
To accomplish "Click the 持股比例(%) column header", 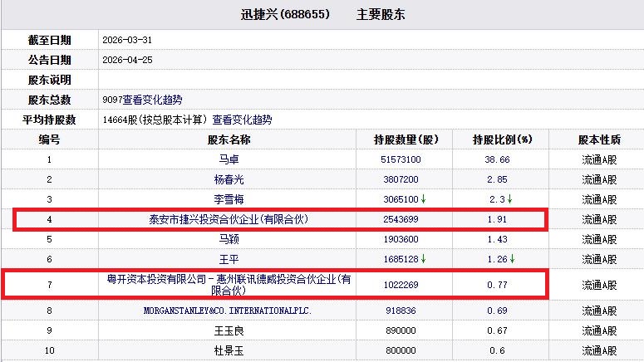I will tap(502, 139).
